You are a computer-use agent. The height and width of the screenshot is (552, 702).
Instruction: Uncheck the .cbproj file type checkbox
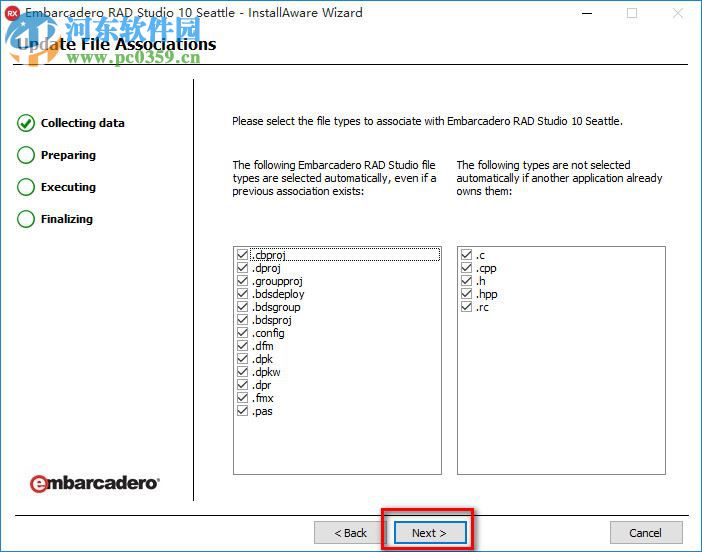[242, 255]
